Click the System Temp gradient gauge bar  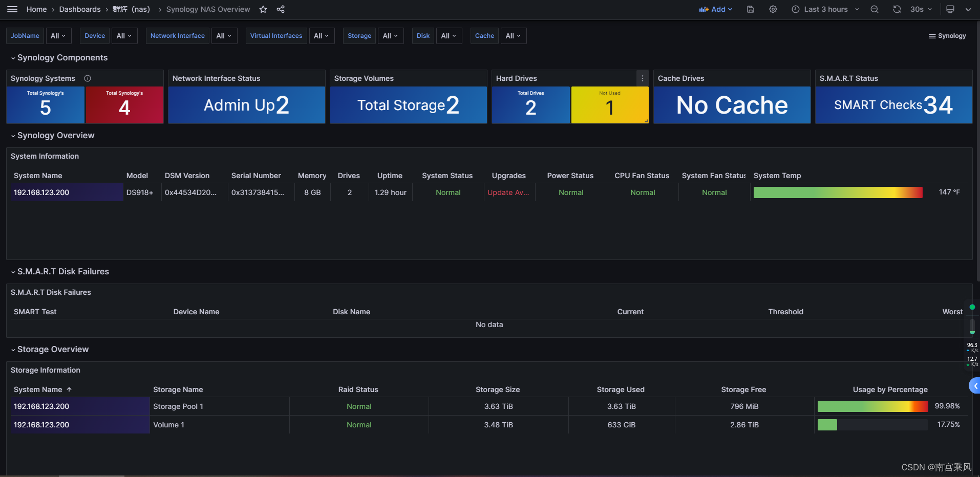coord(838,192)
